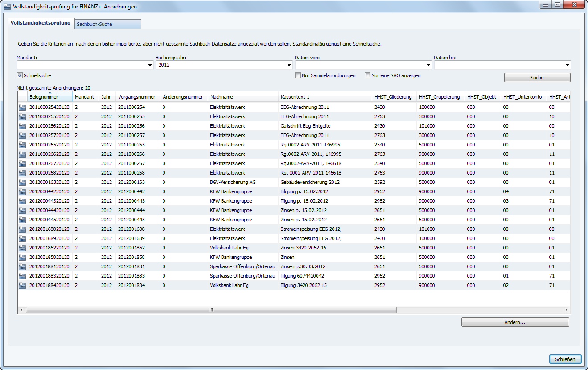Open the Datum von date dropdown
This screenshot has width=588, height=370.
(428, 65)
